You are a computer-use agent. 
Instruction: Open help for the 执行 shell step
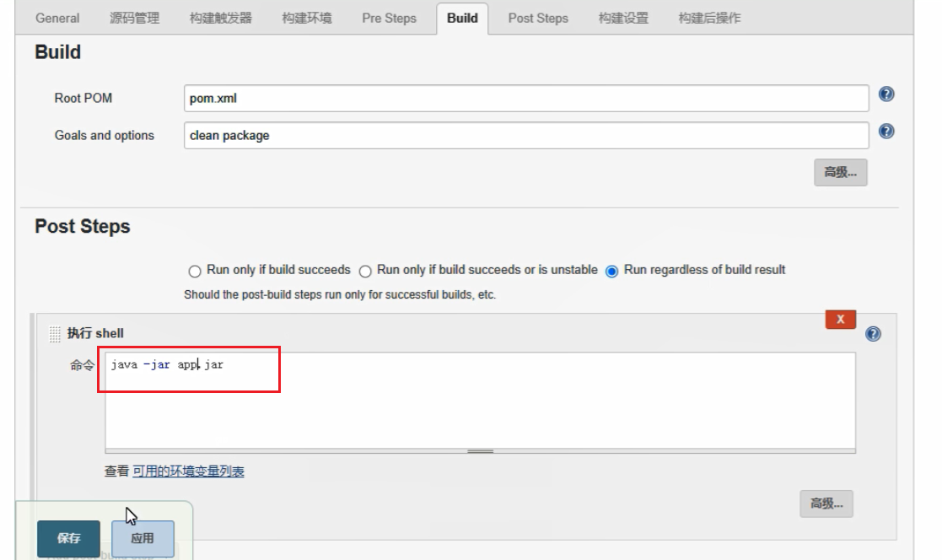tap(873, 334)
